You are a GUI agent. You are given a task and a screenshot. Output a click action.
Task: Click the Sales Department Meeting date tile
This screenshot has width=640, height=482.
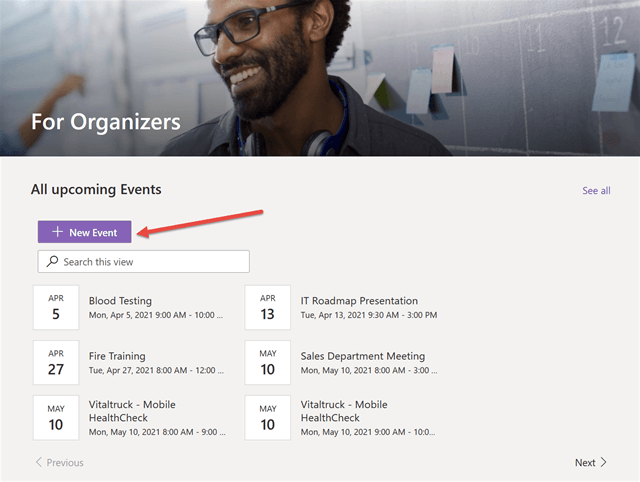click(x=268, y=362)
